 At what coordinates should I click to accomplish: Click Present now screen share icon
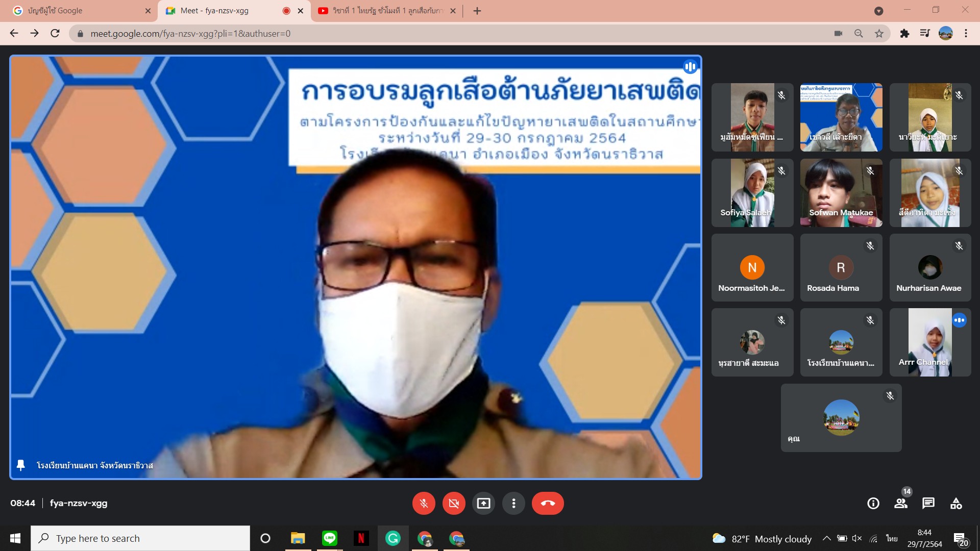[483, 504]
